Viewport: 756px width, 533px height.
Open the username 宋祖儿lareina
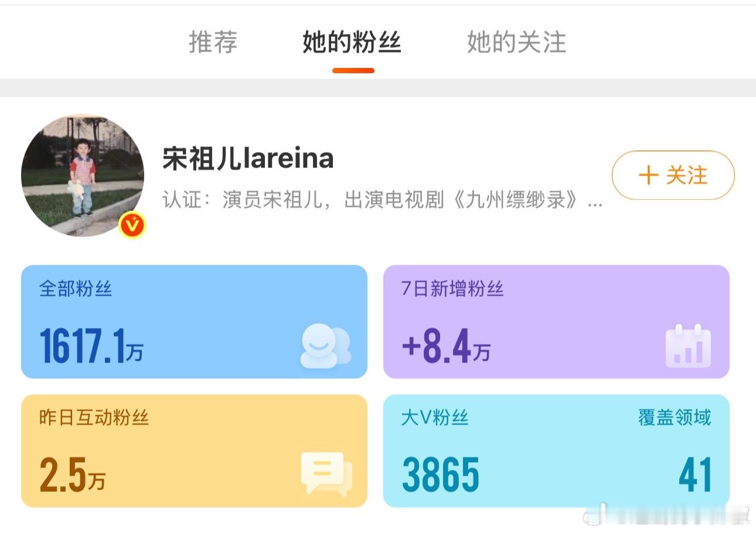[x=248, y=159]
